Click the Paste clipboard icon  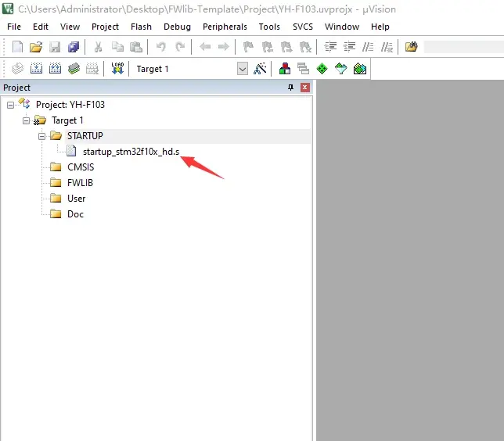pos(136,47)
